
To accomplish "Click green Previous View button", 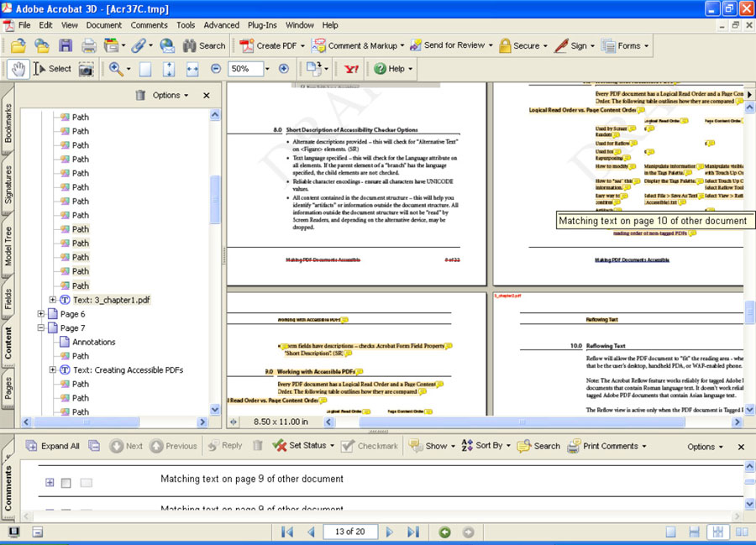I will [x=445, y=532].
